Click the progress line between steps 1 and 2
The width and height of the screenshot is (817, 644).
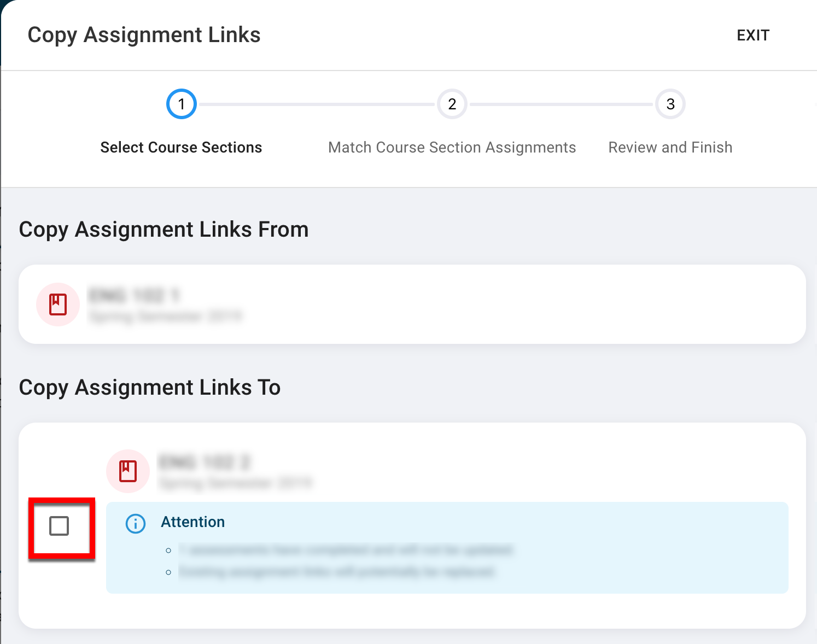[x=316, y=104]
